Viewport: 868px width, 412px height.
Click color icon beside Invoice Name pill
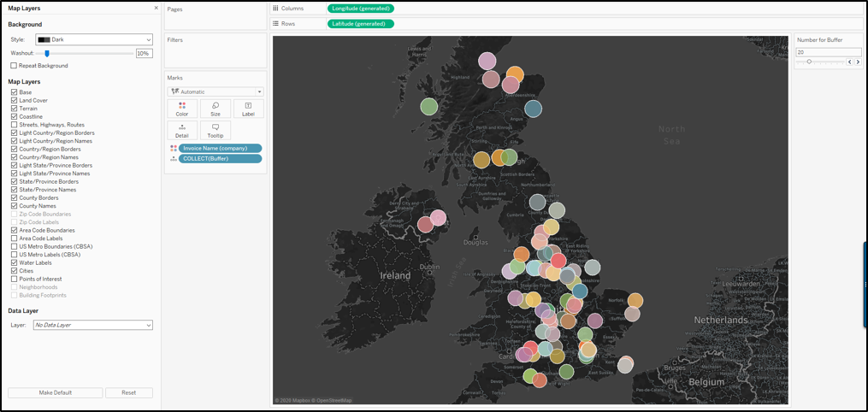pyautogui.click(x=174, y=149)
